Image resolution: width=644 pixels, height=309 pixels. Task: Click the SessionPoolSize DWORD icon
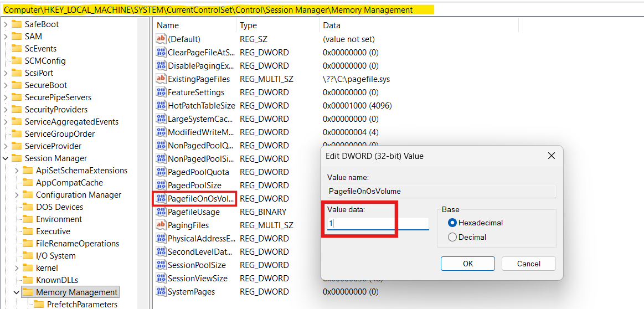161,265
